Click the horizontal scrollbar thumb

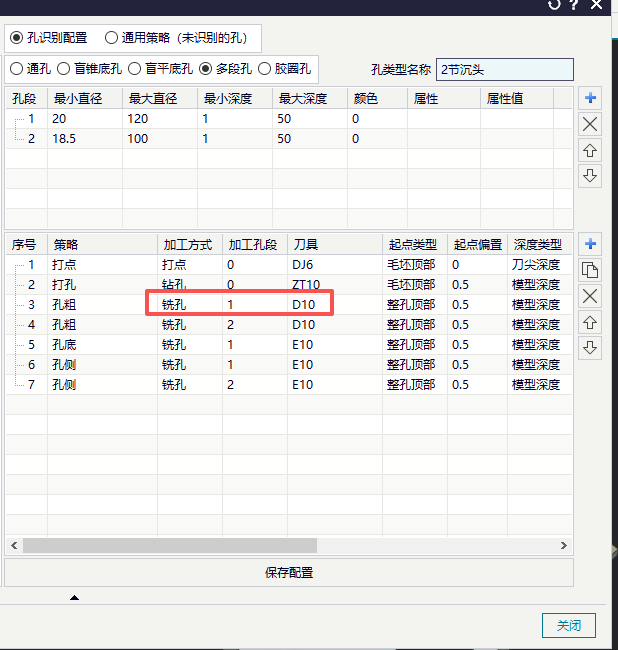coord(170,546)
